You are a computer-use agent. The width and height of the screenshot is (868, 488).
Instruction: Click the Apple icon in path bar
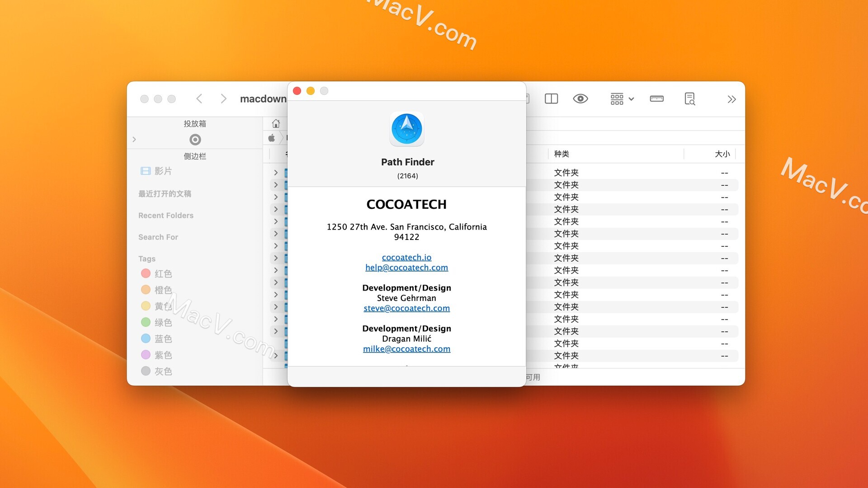click(272, 138)
